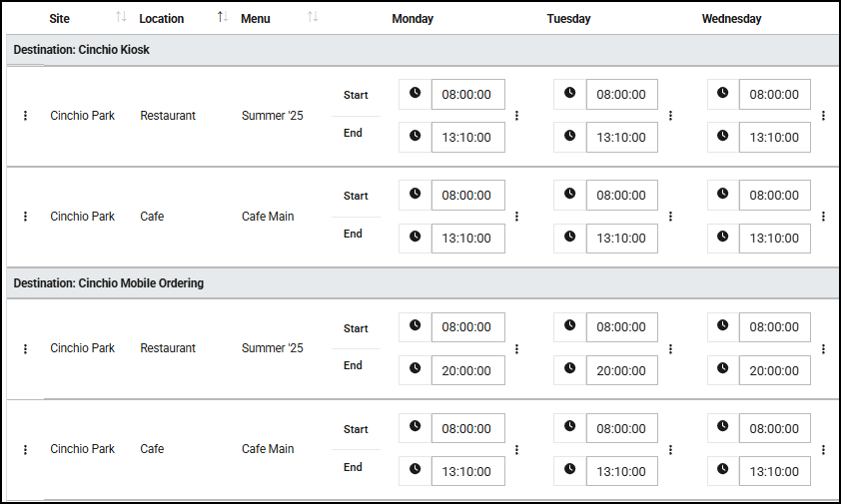
Task: Open row options for Kiosk Restaurant entry
Action: click(x=25, y=116)
